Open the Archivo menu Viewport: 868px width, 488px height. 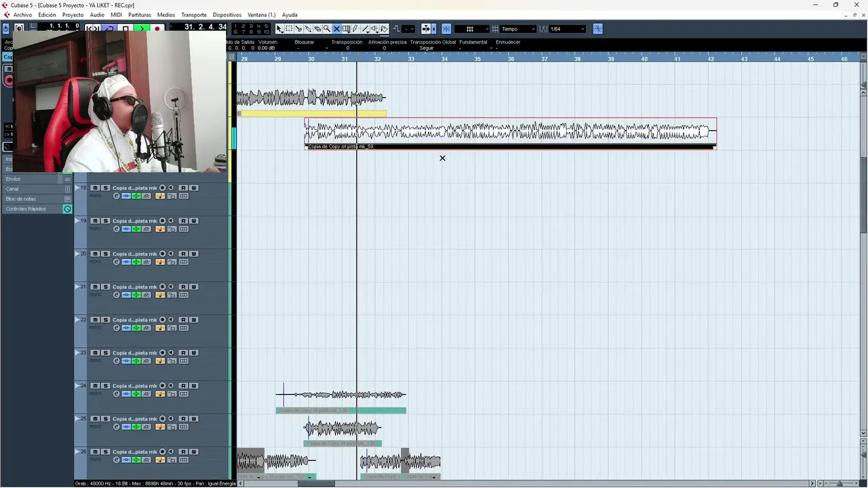pos(22,15)
